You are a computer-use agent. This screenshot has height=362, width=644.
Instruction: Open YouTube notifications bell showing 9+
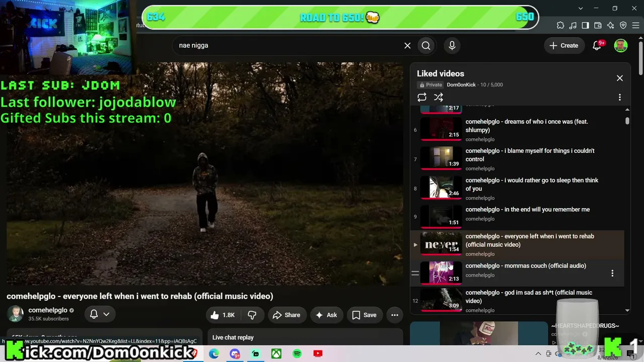[597, 45]
